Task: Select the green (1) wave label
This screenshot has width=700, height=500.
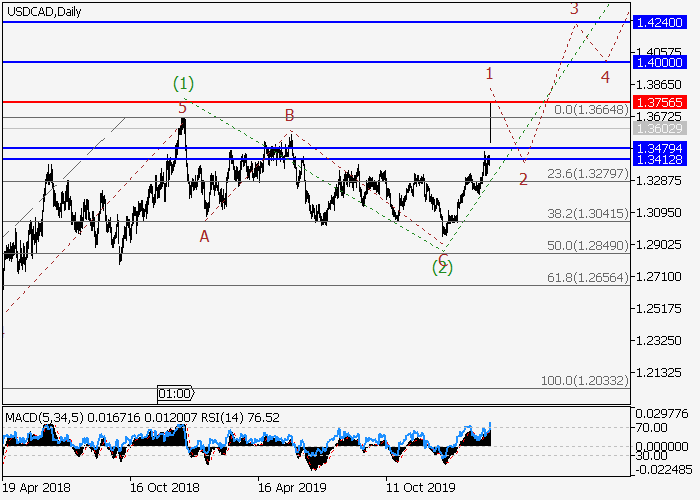Action: point(184,82)
